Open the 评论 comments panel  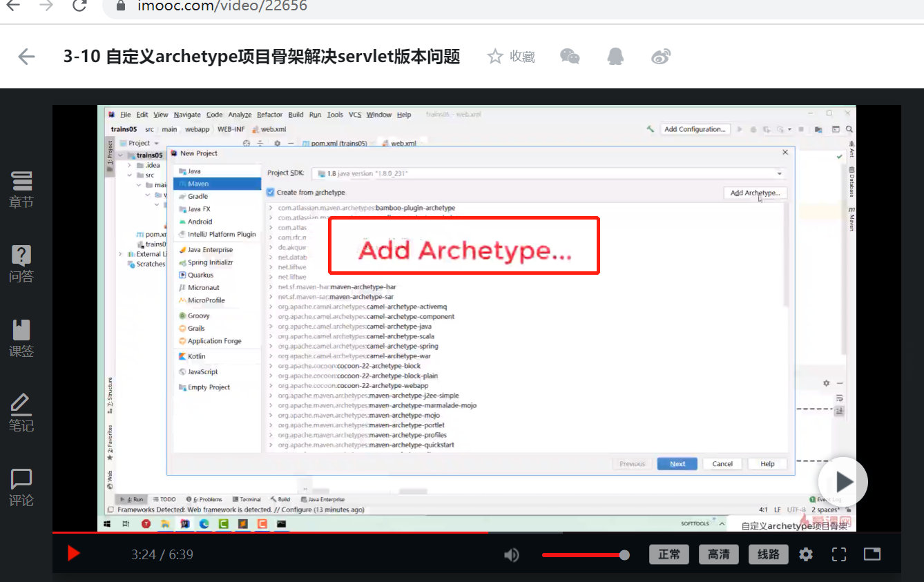click(x=21, y=487)
